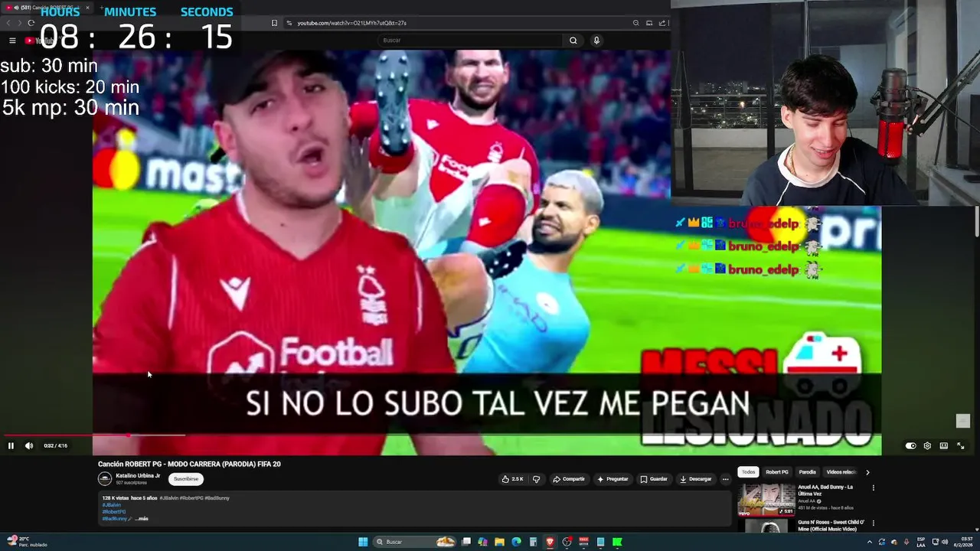
Task: Open a new browser tab with plus
Action: [x=101, y=8]
